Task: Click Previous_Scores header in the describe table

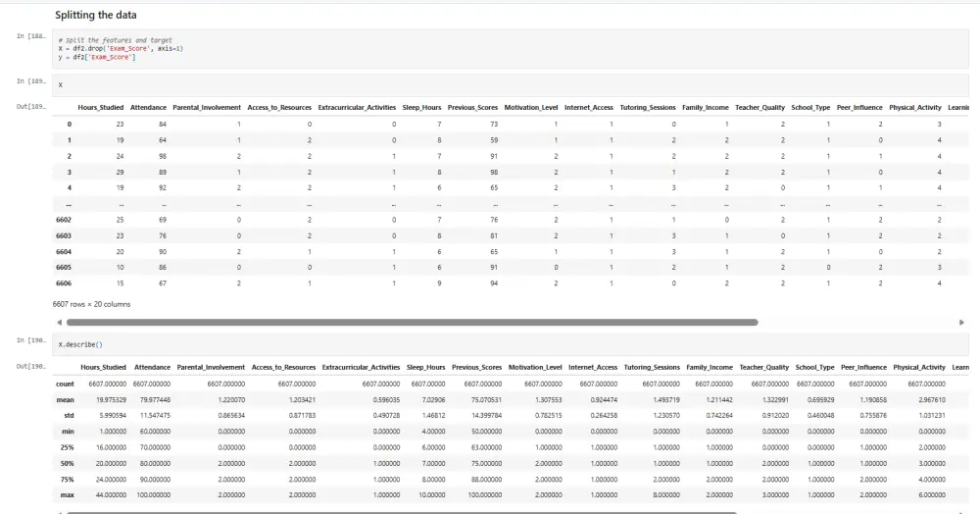Action: pyautogui.click(x=477, y=368)
